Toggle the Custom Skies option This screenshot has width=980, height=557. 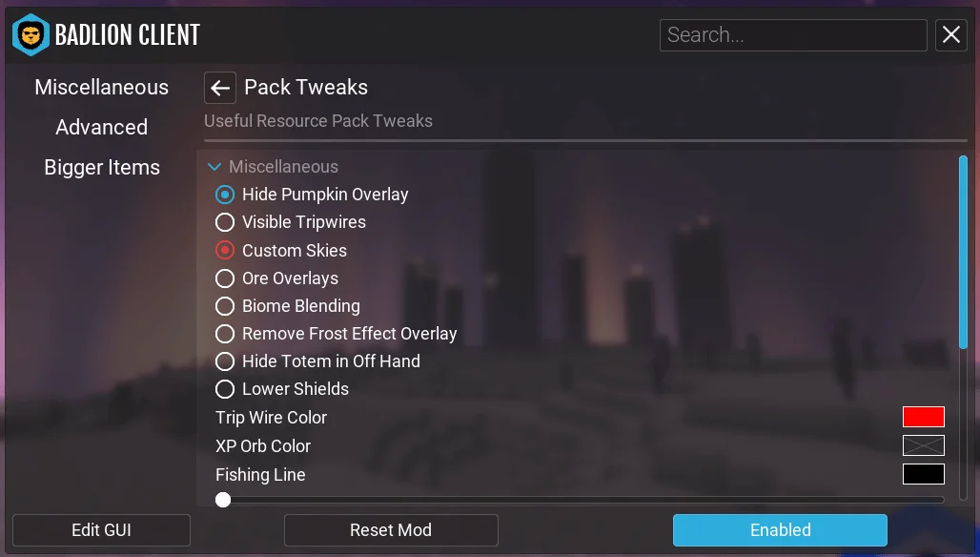coord(225,250)
